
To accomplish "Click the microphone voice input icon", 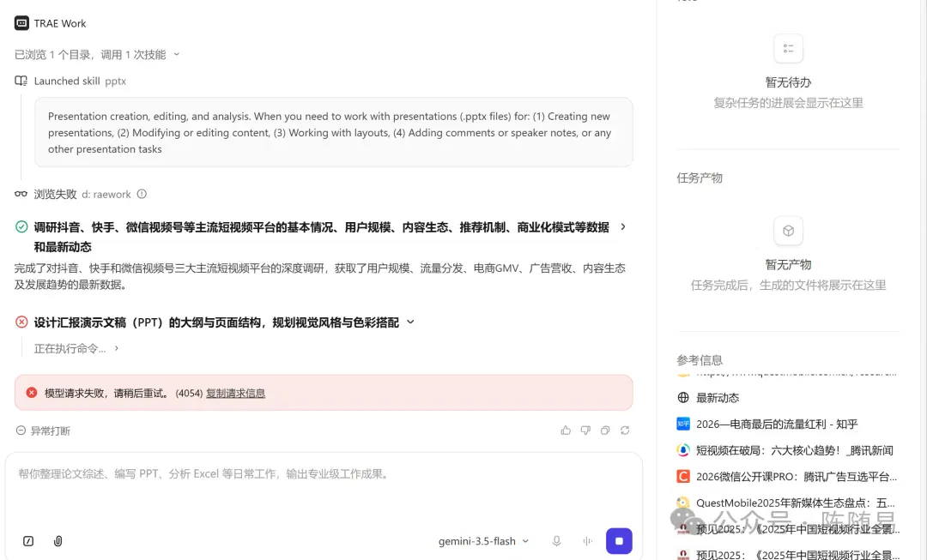I will point(556,541).
